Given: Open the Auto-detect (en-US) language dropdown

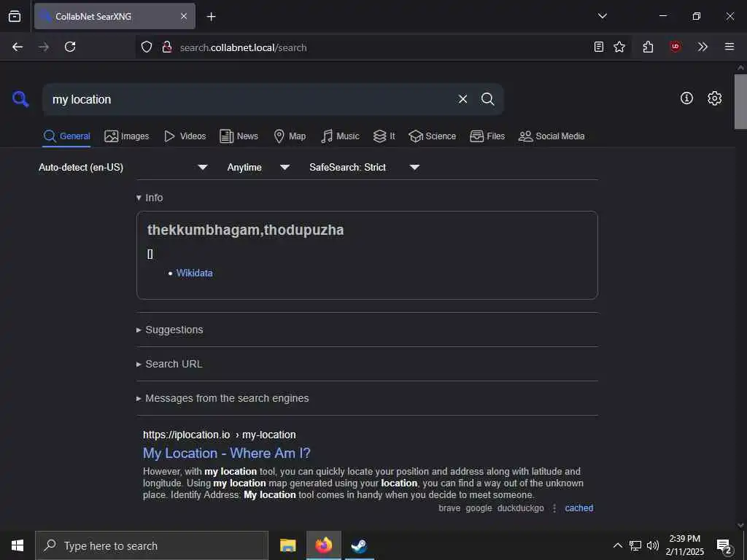Looking at the screenshot, I should pyautogui.click(x=123, y=167).
